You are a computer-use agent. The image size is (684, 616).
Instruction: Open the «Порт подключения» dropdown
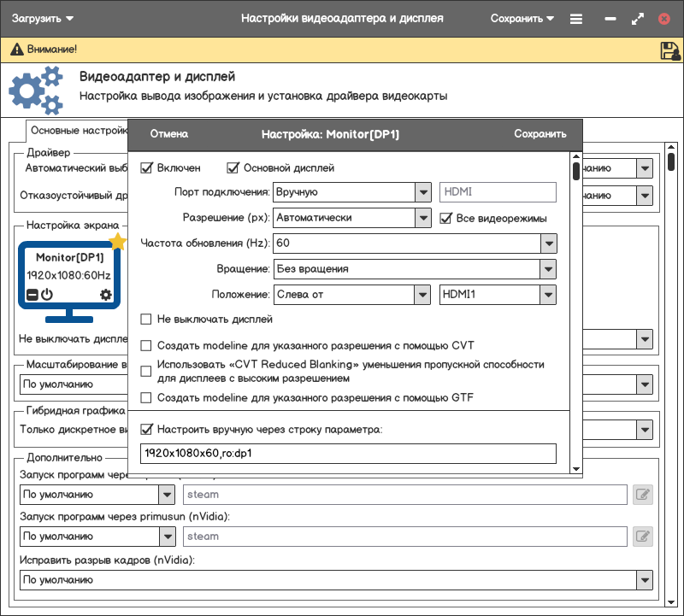(422, 192)
